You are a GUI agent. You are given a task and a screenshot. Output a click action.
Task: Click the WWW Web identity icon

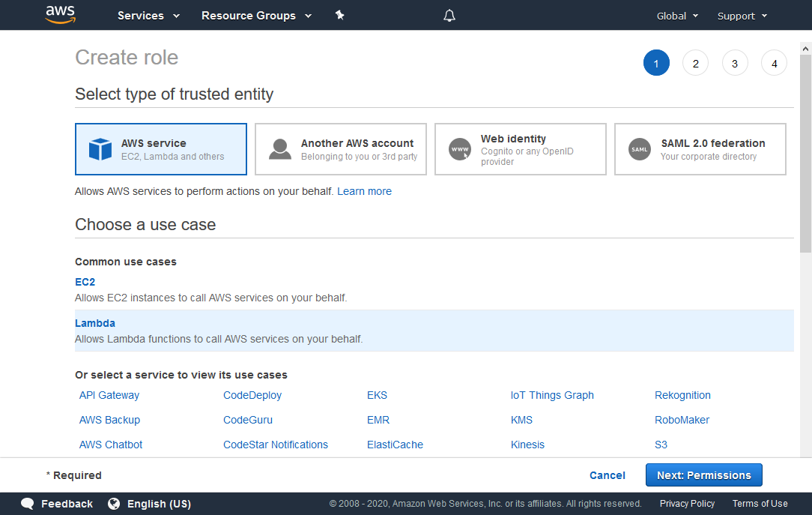460,149
